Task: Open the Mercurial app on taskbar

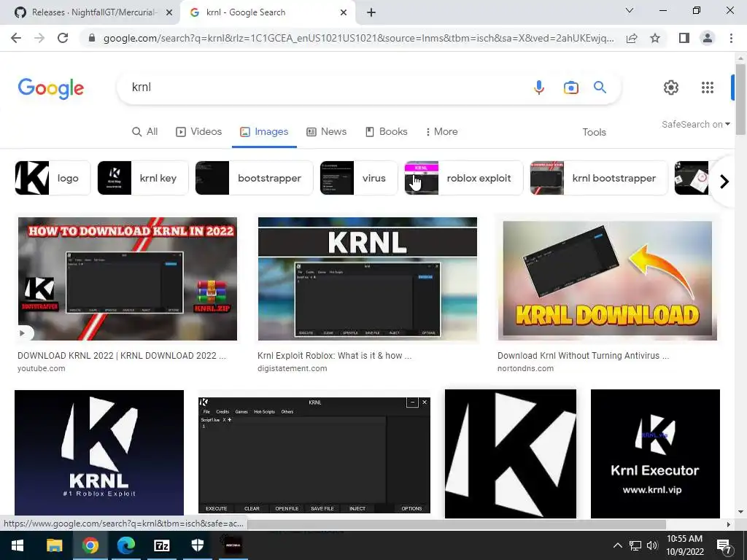Action: (233, 545)
